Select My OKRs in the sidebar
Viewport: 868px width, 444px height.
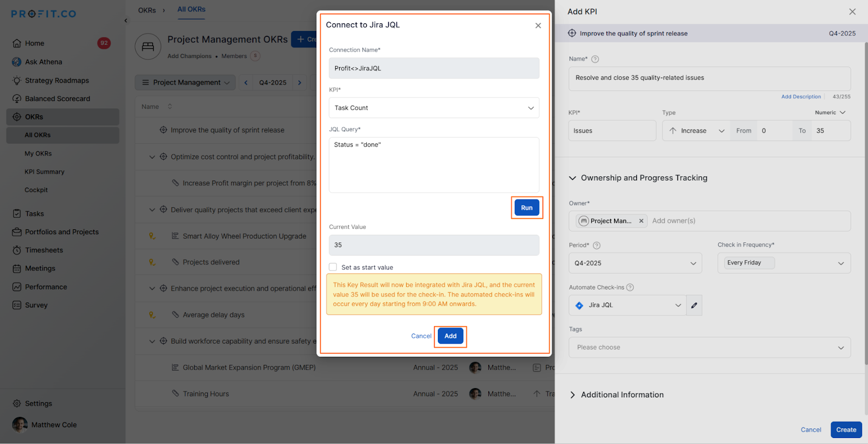point(38,153)
